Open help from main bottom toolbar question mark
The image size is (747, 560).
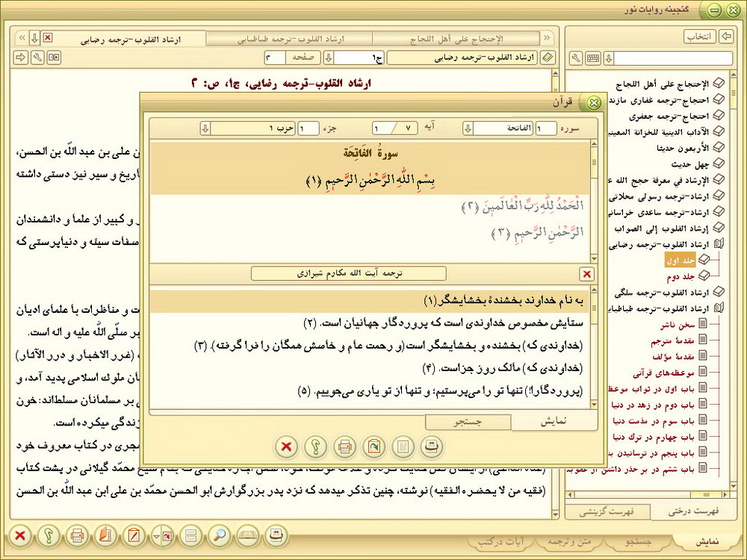49,535
